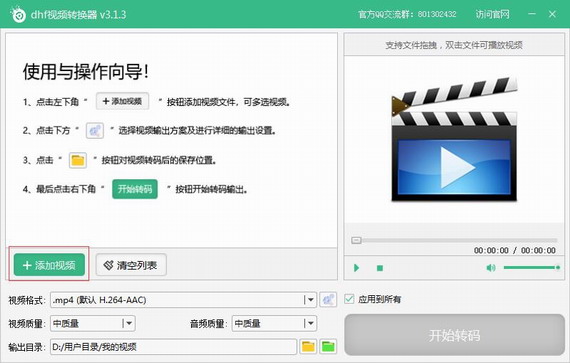The height and width of the screenshot is (363, 570).
Task: Click the yellow folder icon to browse the output directory
Action: (308, 347)
